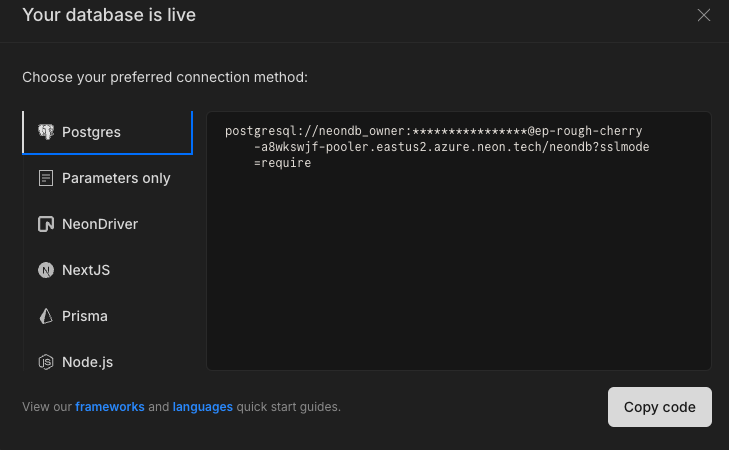Click the Postgres elephant icon
The width and height of the screenshot is (729, 450).
click(x=46, y=132)
